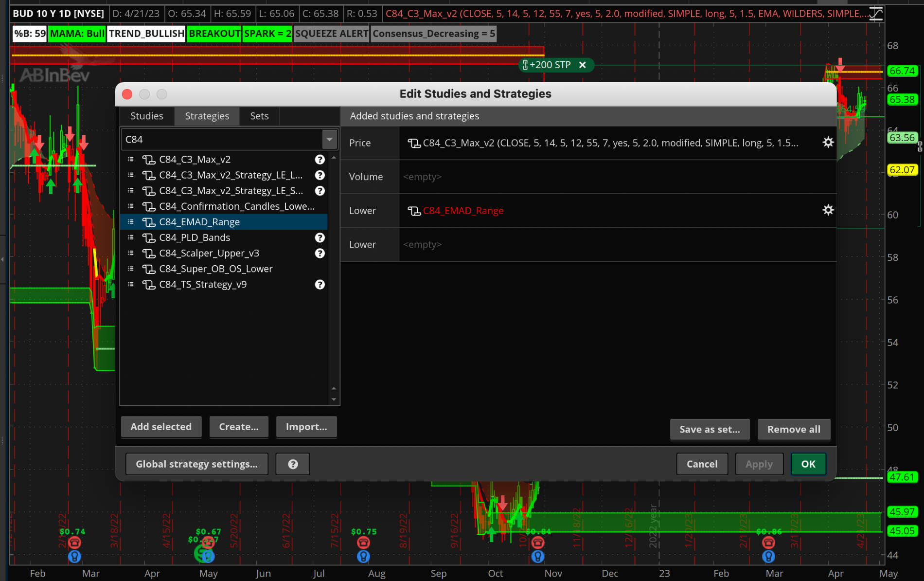
Task: Click the earnings phone icon near Feb 2022
Action: [74, 542]
